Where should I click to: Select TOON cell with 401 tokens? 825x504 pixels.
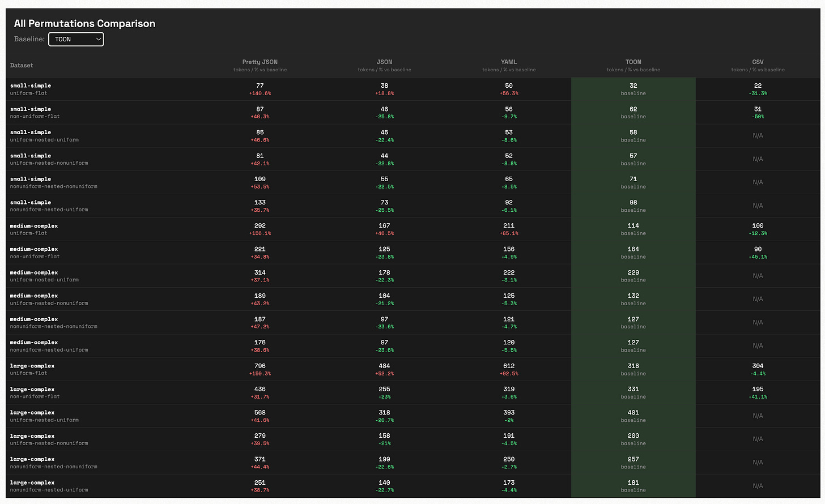pos(633,416)
